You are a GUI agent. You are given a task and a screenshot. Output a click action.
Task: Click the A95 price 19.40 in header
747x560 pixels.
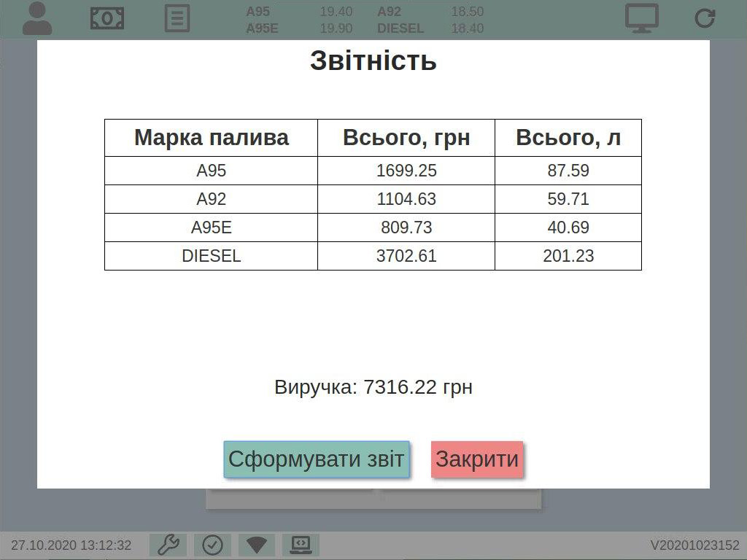click(x=336, y=12)
